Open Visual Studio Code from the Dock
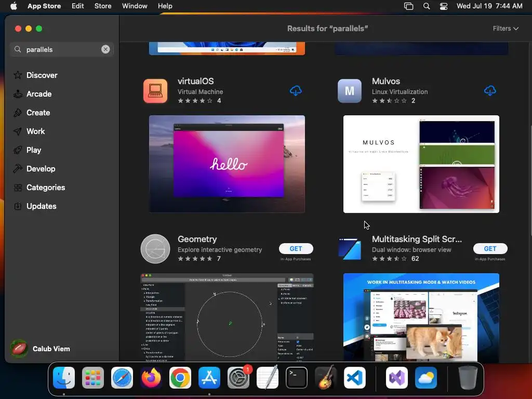The height and width of the screenshot is (399, 532). point(355,378)
